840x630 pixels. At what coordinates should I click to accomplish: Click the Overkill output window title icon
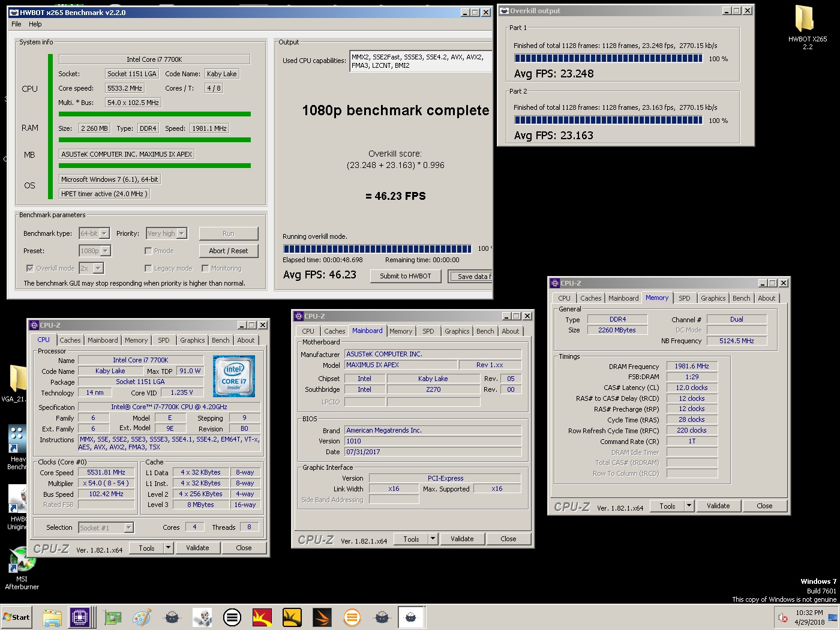[504, 11]
